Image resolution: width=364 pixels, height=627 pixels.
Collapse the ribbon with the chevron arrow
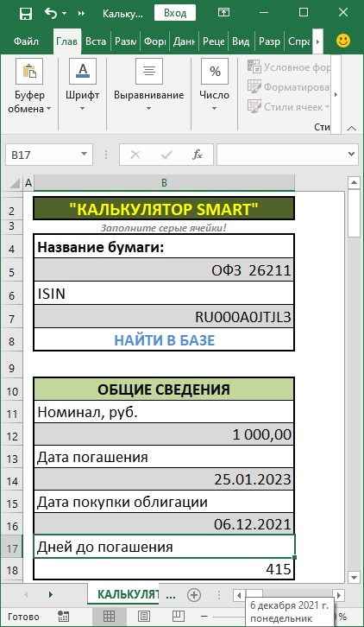[352, 129]
